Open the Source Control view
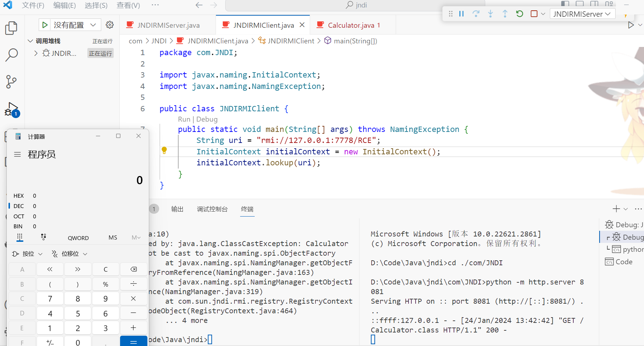The height and width of the screenshot is (346, 644). [11, 82]
